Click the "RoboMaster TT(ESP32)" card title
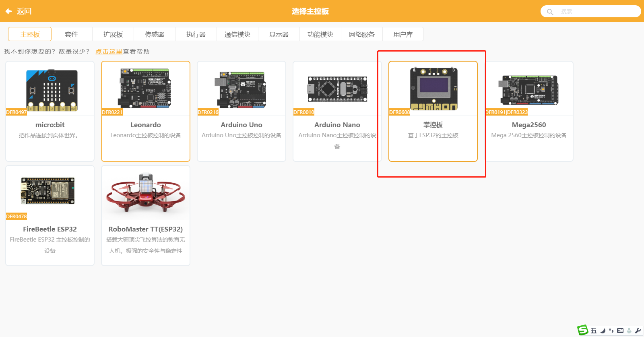This screenshot has height=337, width=644. [146, 229]
